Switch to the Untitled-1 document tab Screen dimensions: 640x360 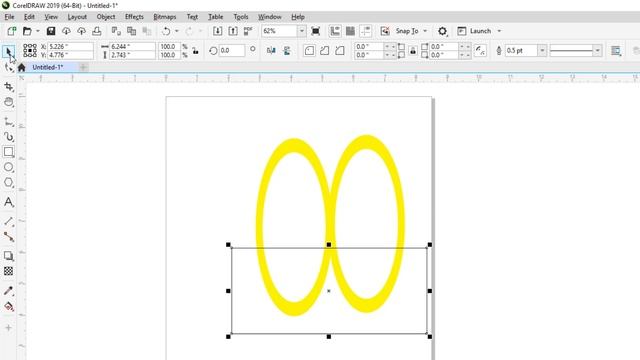(x=48, y=67)
